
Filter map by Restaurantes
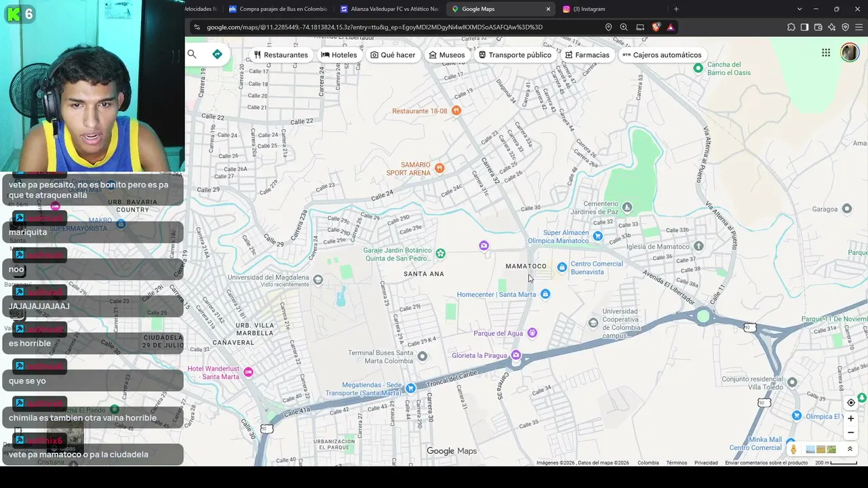[x=281, y=55]
